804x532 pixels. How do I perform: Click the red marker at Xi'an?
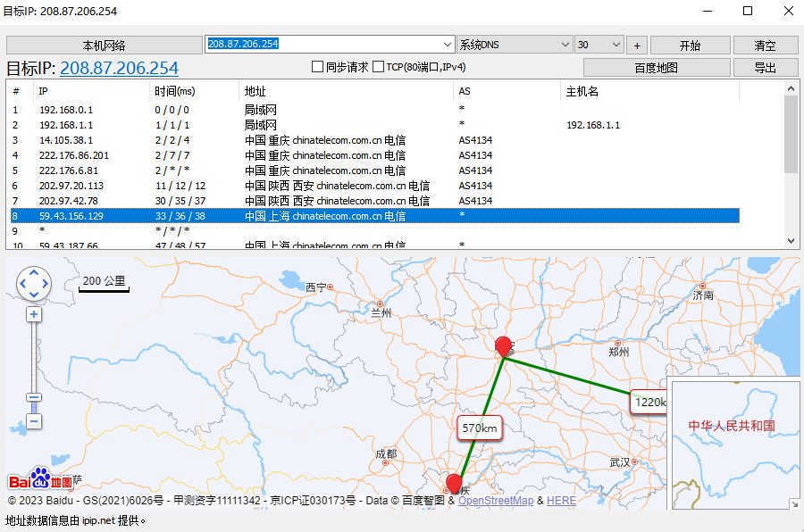tap(504, 346)
